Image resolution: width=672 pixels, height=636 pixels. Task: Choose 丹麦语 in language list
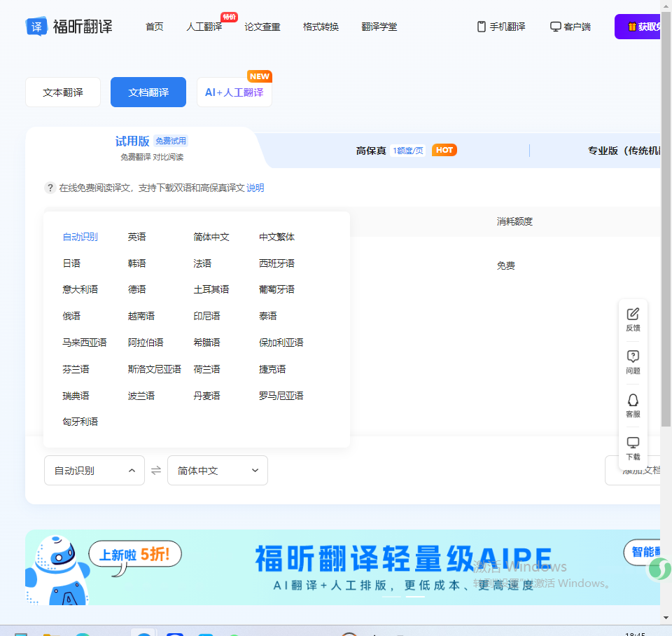tap(206, 396)
